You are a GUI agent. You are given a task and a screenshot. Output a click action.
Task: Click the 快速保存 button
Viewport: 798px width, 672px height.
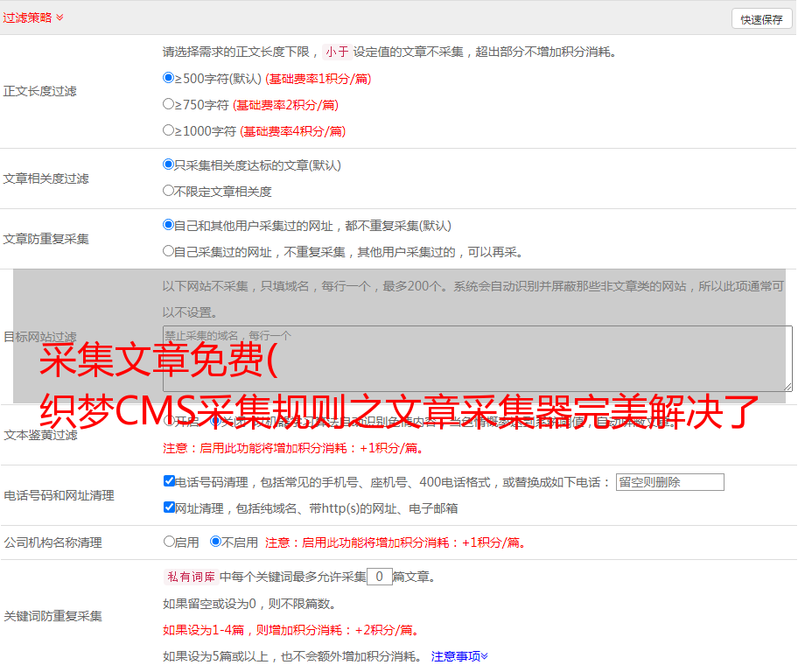[761, 19]
